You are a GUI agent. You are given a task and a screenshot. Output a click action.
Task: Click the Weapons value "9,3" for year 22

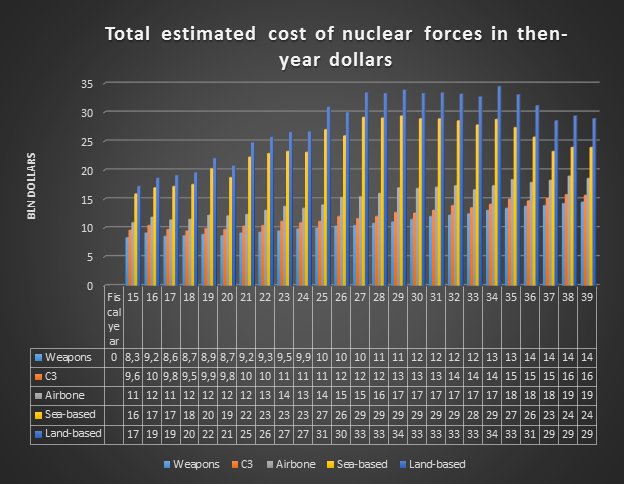pyautogui.click(x=265, y=357)
